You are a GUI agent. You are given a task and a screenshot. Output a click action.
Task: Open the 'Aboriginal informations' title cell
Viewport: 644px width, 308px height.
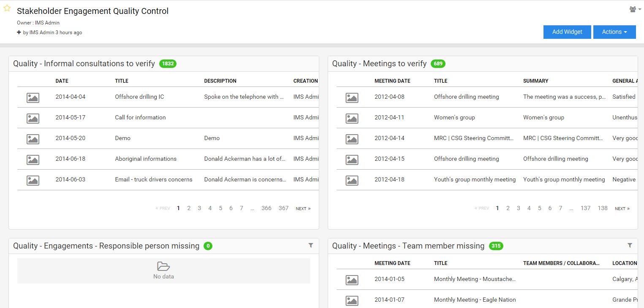[146, 159]
